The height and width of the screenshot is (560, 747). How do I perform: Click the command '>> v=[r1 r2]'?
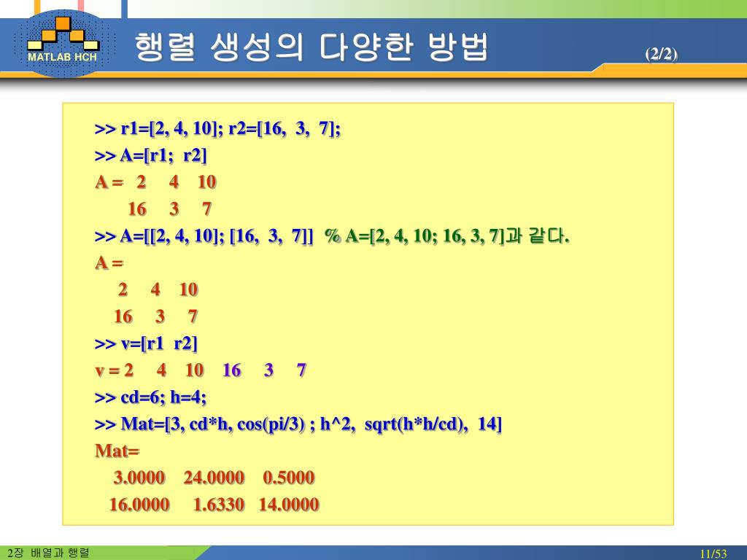(146, 343)
